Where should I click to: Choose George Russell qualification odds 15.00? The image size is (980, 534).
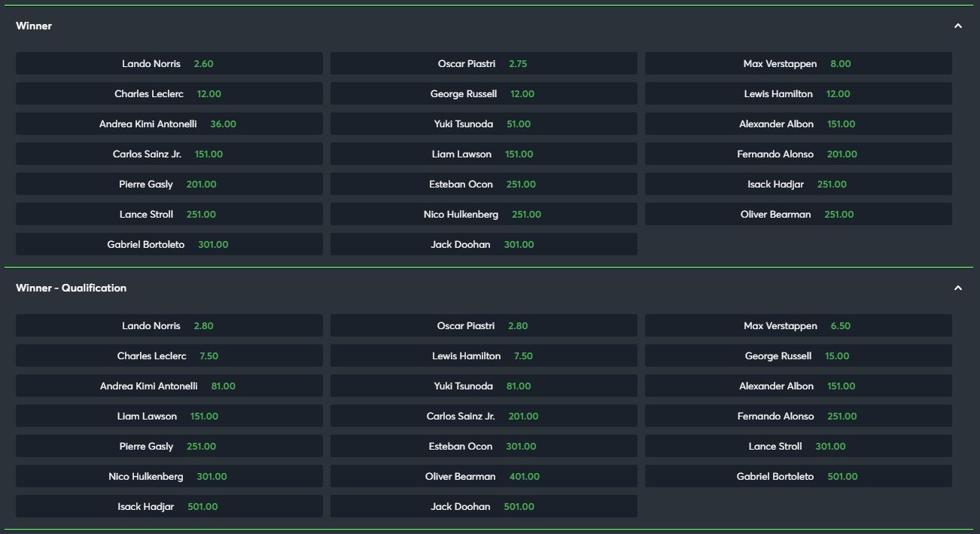coord(798,356)
